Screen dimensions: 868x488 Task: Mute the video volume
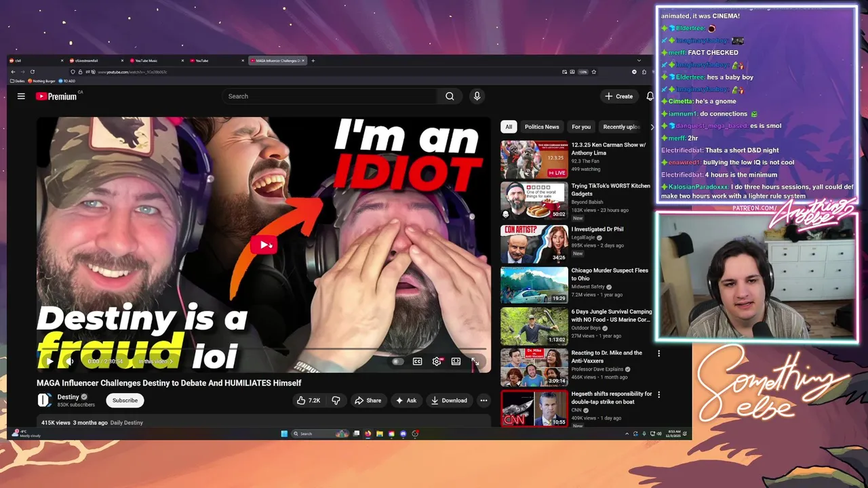point(70,361)
